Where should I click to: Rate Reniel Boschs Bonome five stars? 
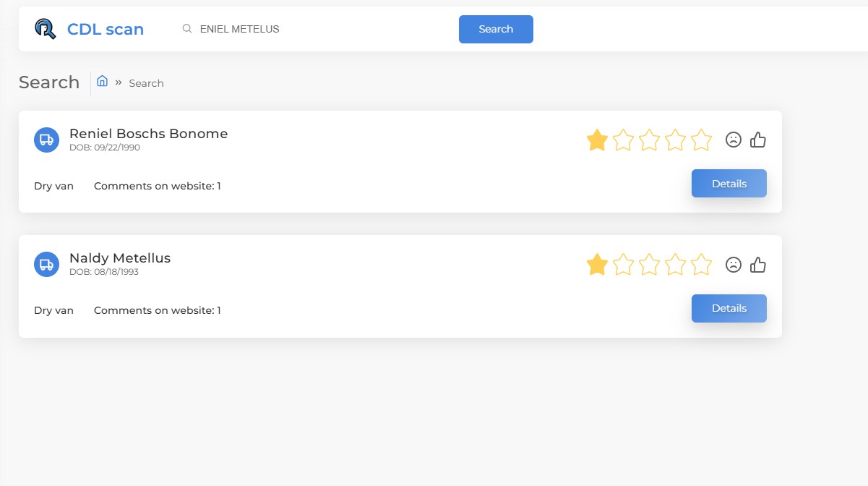[x=701, y=140]
